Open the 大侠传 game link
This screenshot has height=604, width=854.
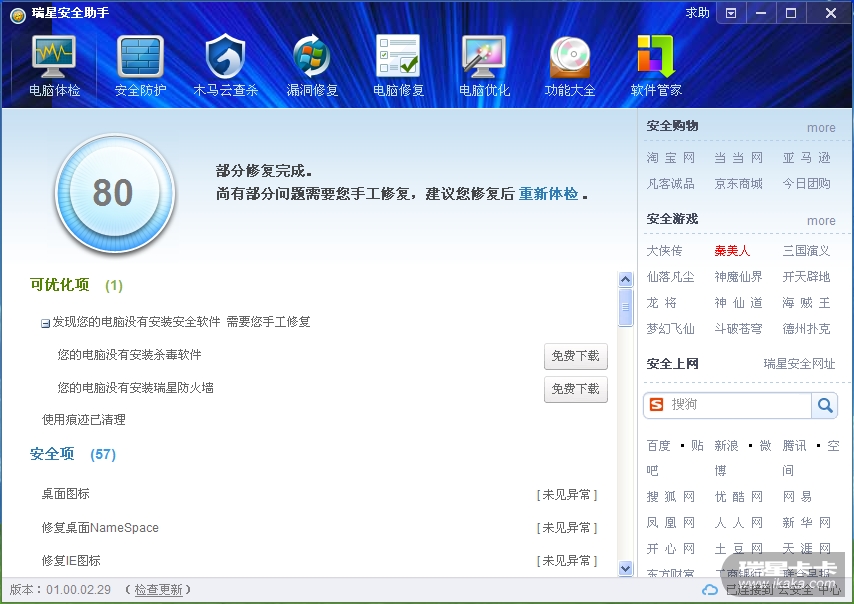664,251
